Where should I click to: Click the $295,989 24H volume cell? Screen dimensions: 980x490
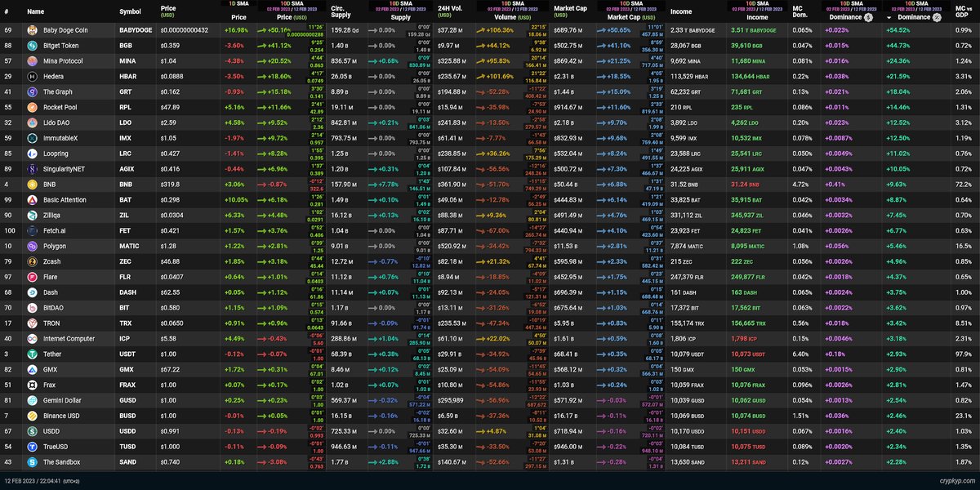[451, 401]
